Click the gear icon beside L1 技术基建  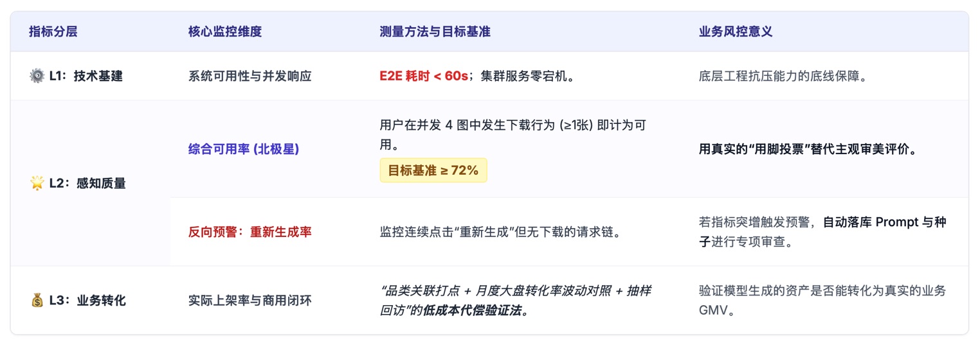pyautogui.click(x=37, y=76)
